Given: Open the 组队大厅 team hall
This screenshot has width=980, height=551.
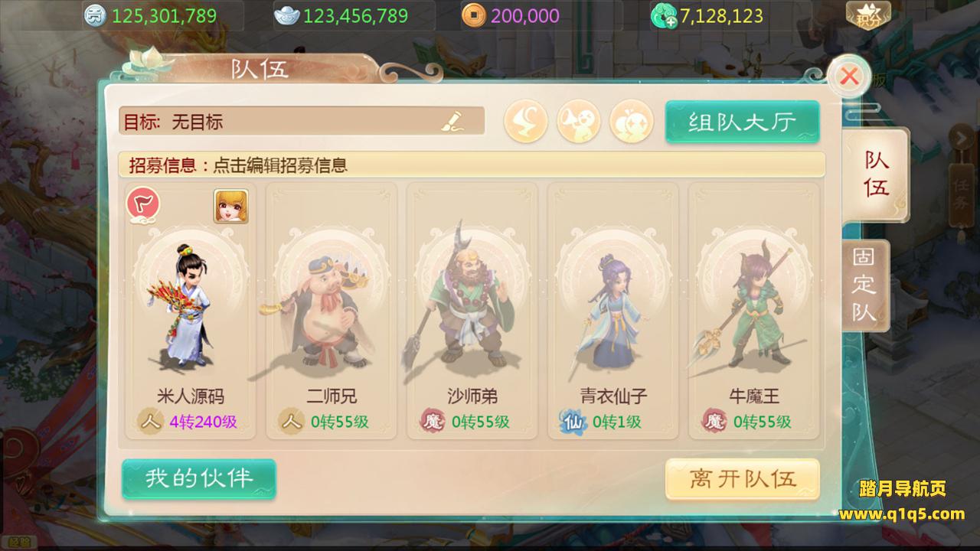Looking at the screenshot, I should [742, 122].
